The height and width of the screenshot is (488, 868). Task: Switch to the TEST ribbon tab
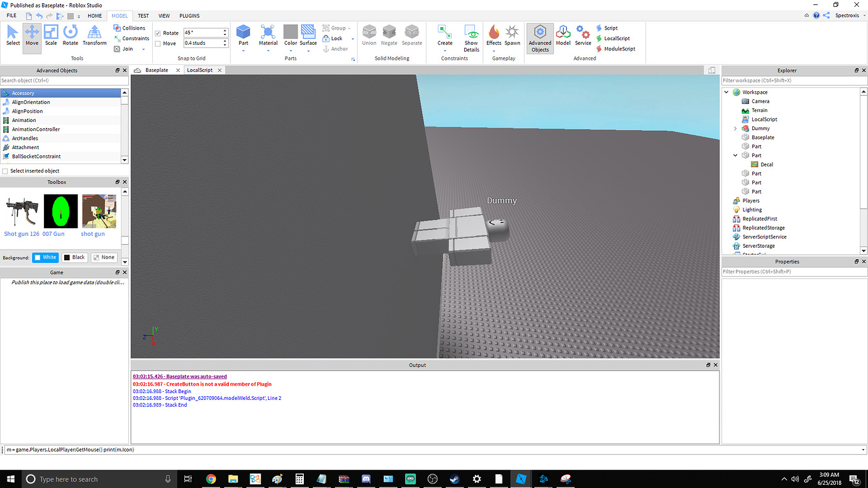click(x=143, y=16)
